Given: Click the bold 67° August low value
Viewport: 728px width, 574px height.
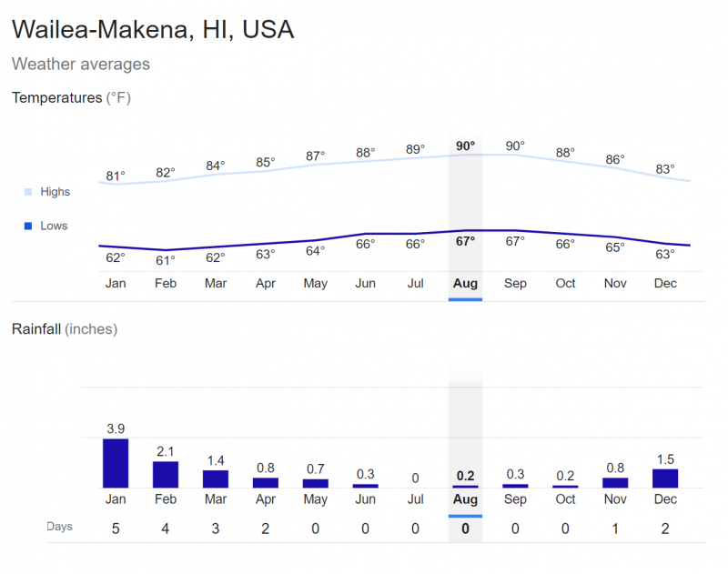Looking at the screenshot, I should click(x=465, y=241).
